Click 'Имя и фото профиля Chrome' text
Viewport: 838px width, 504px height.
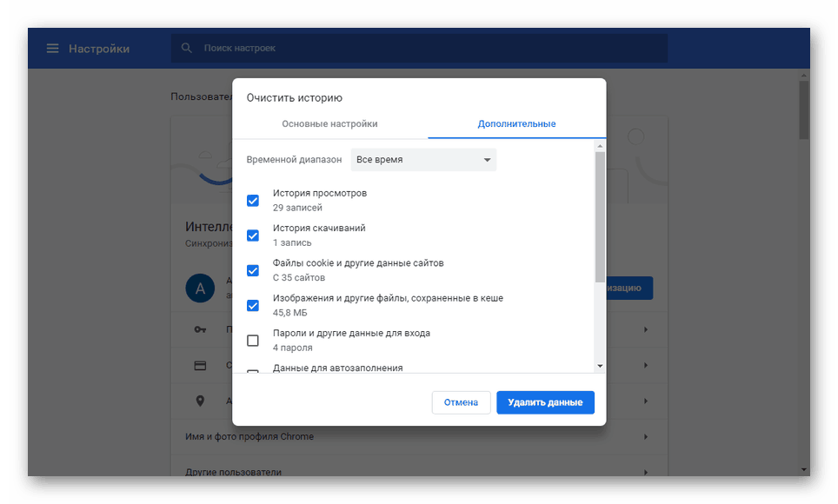pyautogui.click(x=249, y=437)
